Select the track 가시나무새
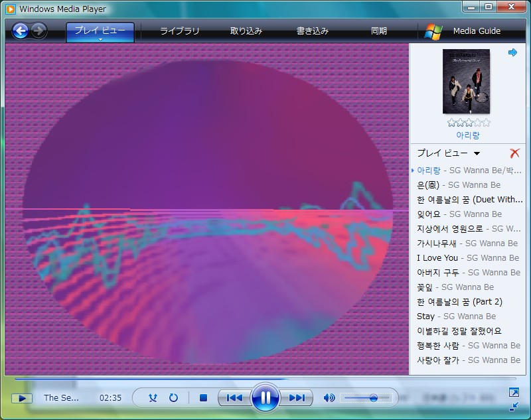The image size is (531, 420). pyautogui.click(x=468, y=243)
